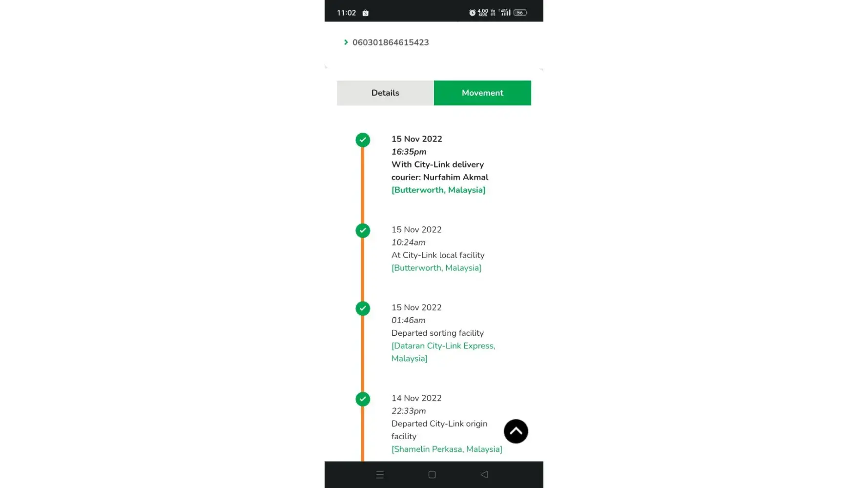Click the 10:24am local facility checkmark

363,230
